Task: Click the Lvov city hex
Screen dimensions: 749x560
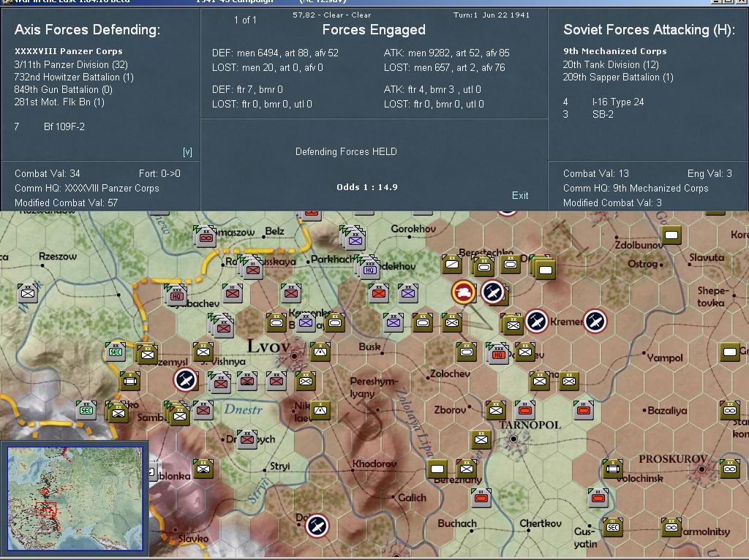Action: pyautogui.click(x=294, y=355)
